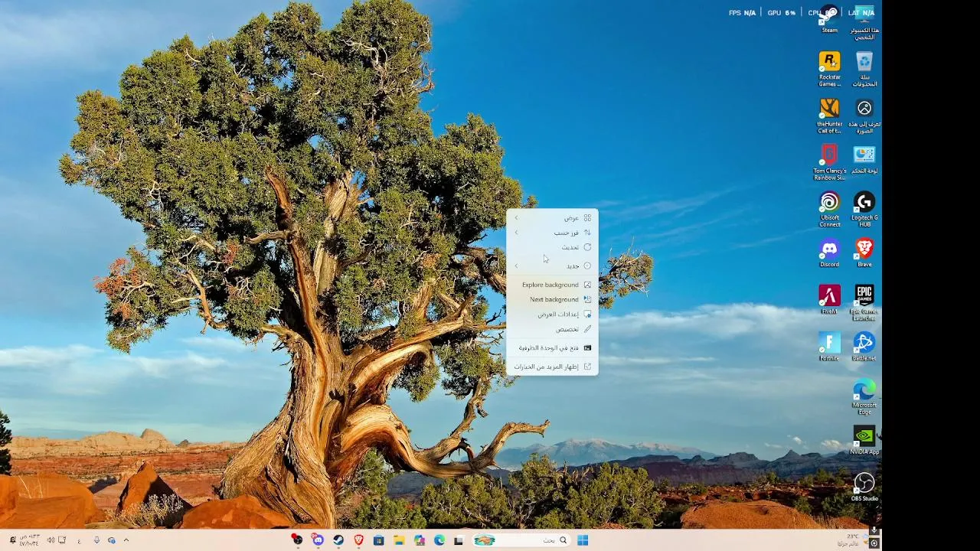The height and width of the screenshot is (551, 980).
Task: Expand the عرض (View) submenu arrow
Action: (x=516, y=218)
